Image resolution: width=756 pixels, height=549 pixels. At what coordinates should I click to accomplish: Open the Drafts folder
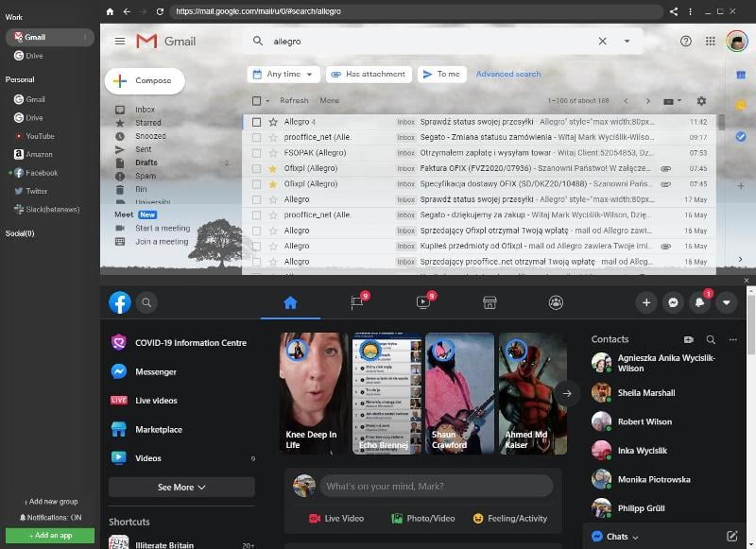pos(146,163)
